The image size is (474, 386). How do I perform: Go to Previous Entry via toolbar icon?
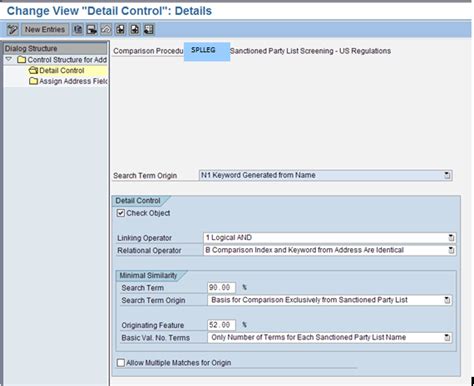point(120,30)
